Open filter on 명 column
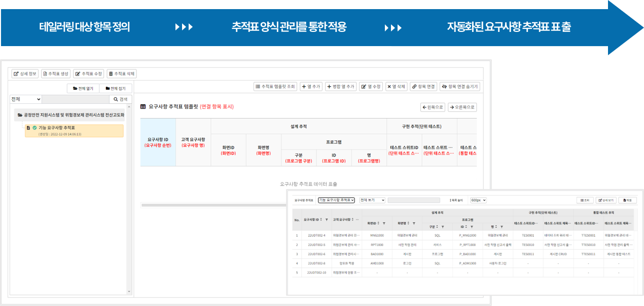 tap(502, 227)
